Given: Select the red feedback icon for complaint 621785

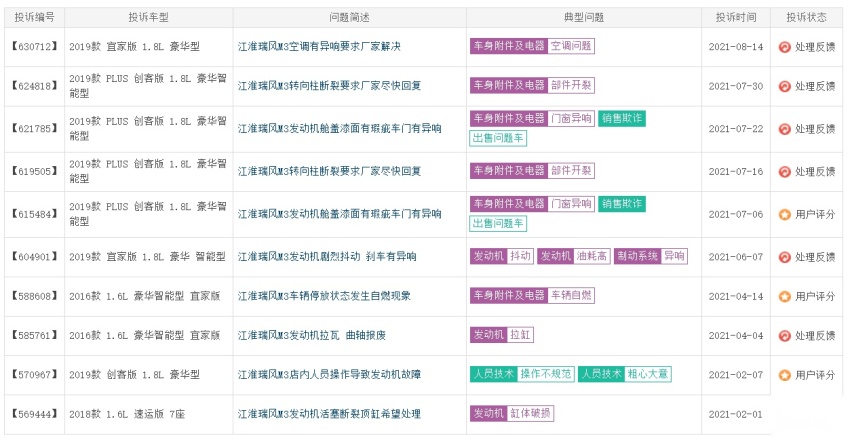Looking at the screenshot, I should click(x=784, y=129).
